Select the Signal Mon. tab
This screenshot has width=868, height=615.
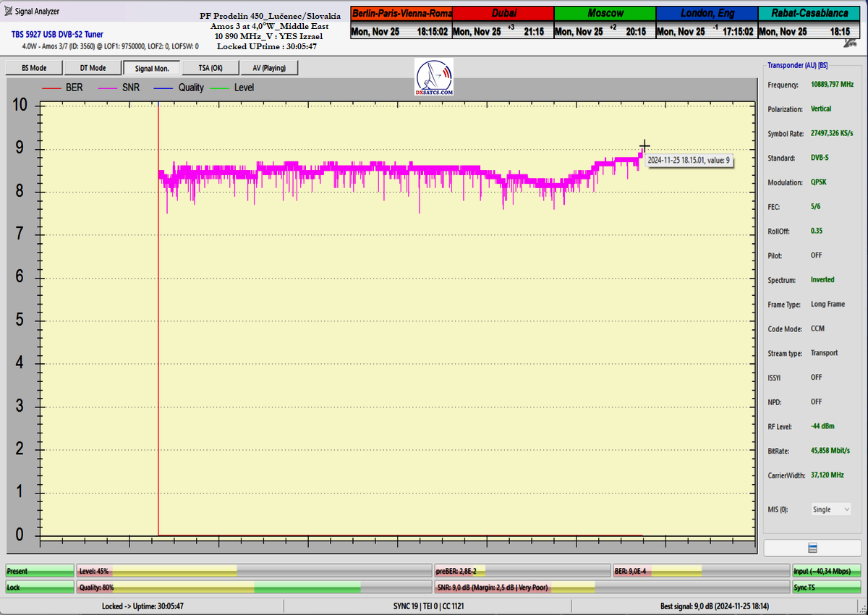tap(151, 68)
